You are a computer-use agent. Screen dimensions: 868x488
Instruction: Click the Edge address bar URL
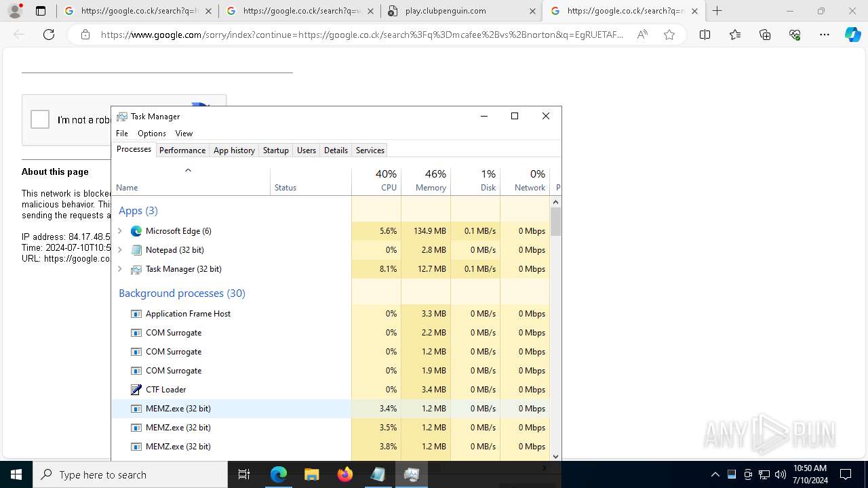coord(361,35)
